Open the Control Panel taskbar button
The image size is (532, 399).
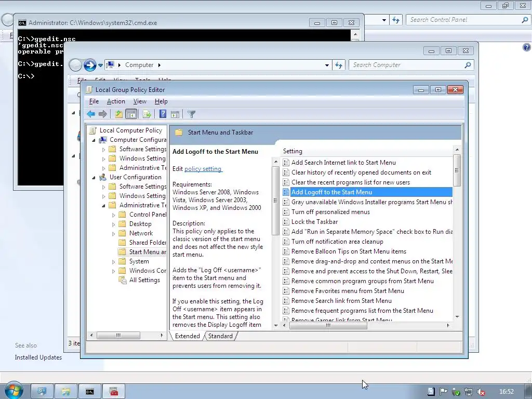point(42,392)
